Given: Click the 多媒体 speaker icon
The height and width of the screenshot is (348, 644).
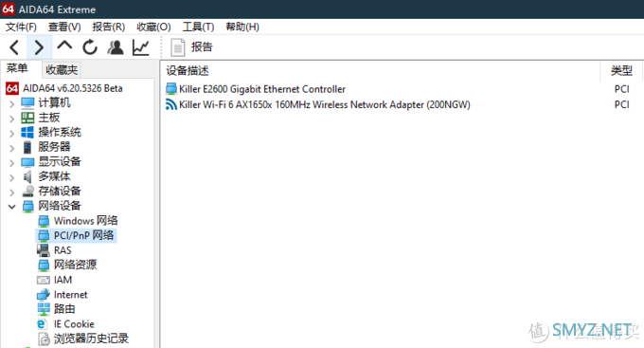Looking at the screenshot, I should 27,176.
